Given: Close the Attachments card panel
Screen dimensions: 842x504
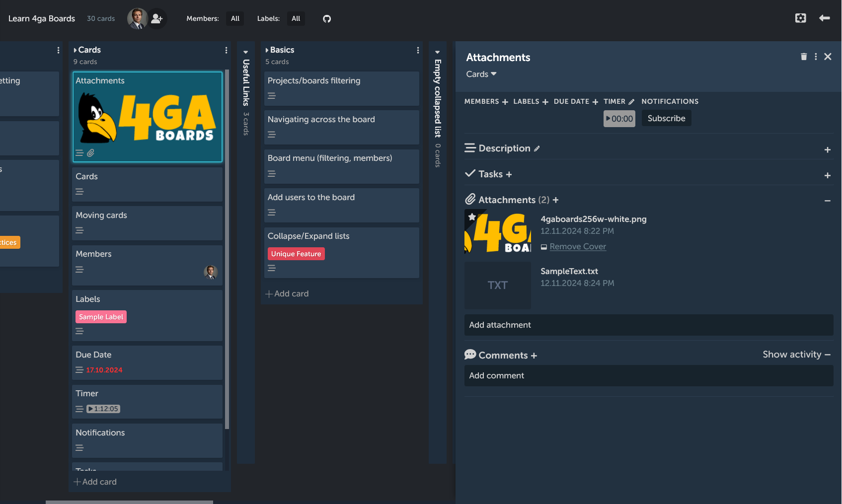Looking at the screenshot, I should pyautogui.click(x=828, y=57).
